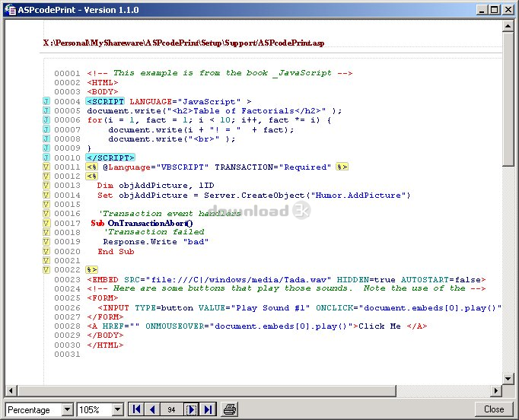The width and height of the screenshot is (519, 420).
Task: Click the V marker on line 00016
Action: coord(46,214)
